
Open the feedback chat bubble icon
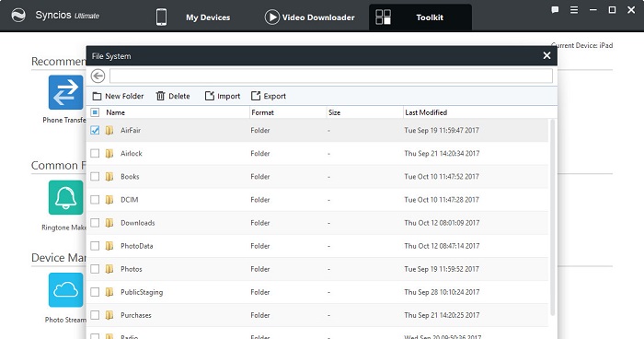coord(555,10)
